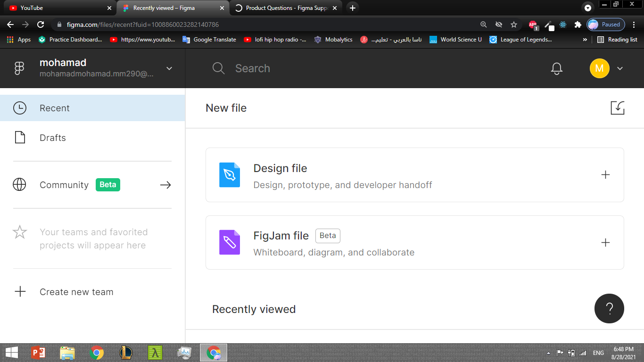This screenshot has width=644, height=362.
Task: Open the Figma logo menu
Action: 19,68
